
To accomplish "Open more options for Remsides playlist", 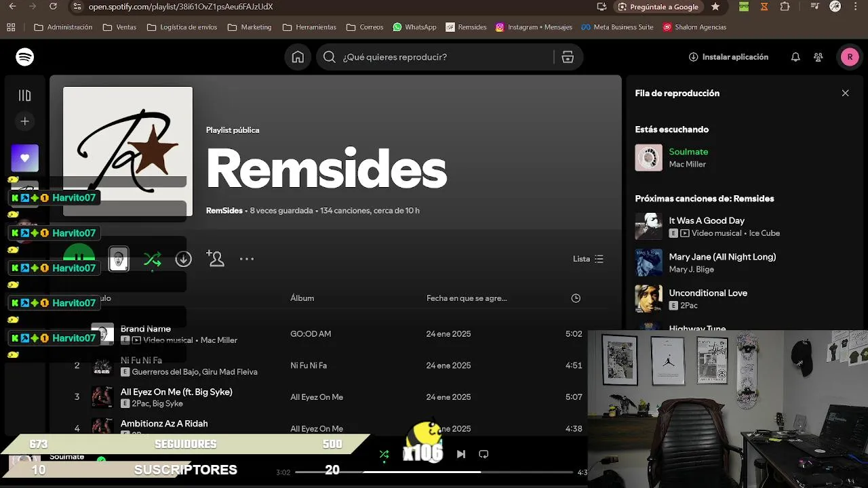I will [247, 259].
